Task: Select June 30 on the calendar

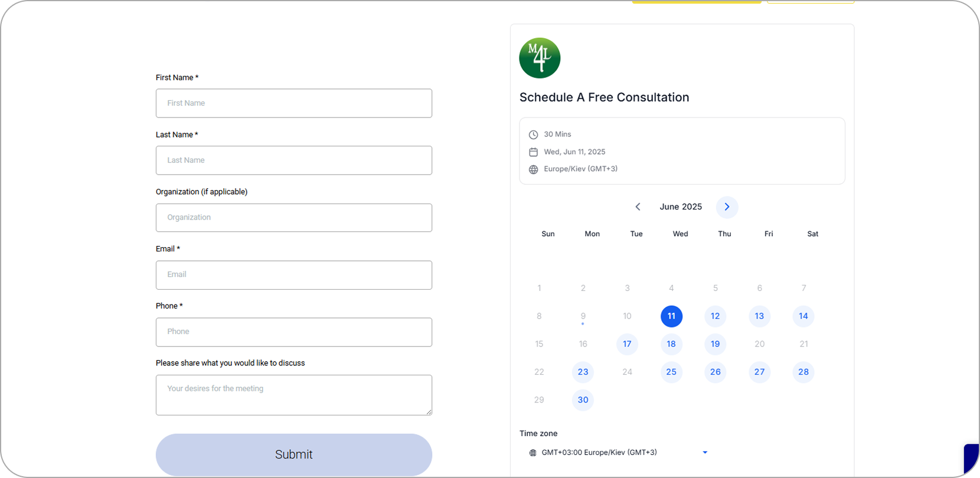Action: coord(583,400)
